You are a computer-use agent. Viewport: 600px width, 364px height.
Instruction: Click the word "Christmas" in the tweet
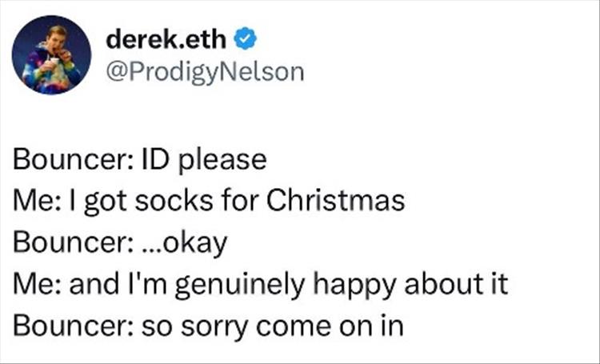click(334, 201)
